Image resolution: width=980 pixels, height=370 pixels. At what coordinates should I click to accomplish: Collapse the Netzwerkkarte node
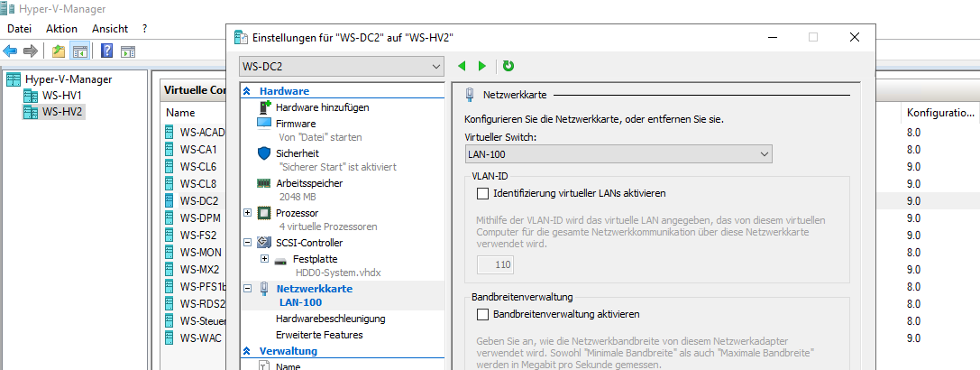[247, 289]
